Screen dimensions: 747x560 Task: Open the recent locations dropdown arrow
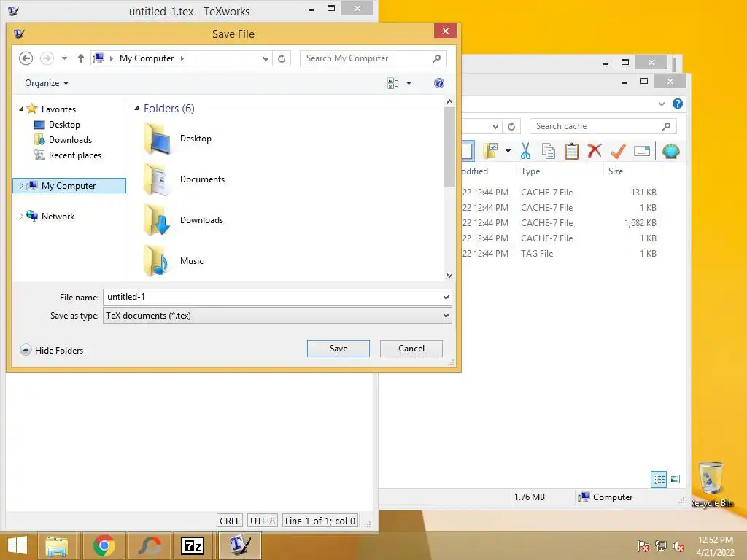[x=64, y=58]
